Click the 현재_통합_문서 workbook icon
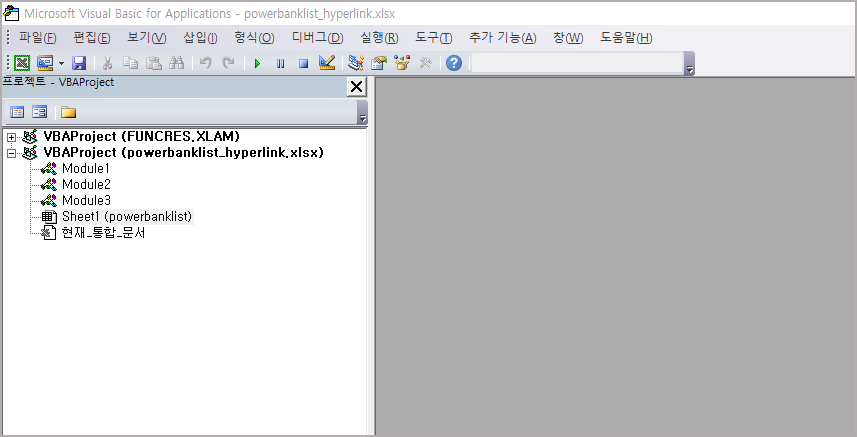The width and height of the screenshot is (857, 437). pyautogui.click(x=49, y=233)
